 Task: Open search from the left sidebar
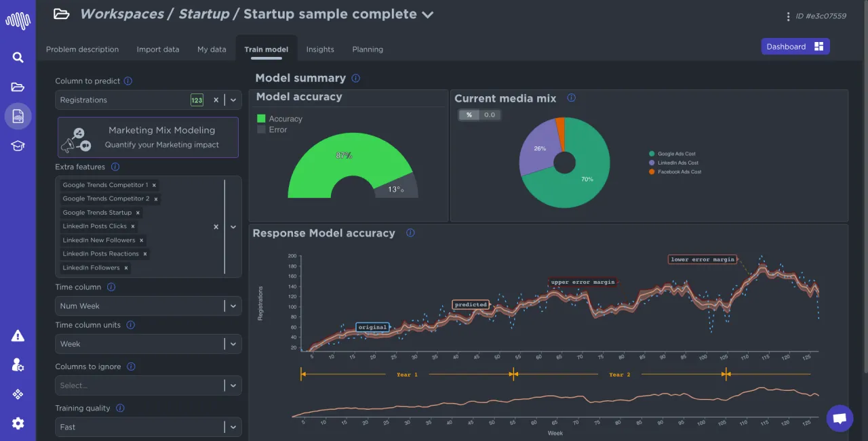(x=18, y=57)
